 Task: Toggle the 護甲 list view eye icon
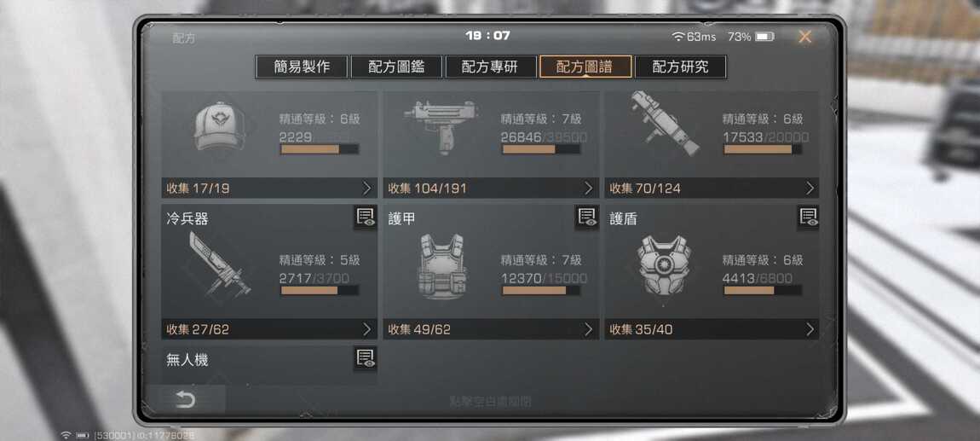point(587,217)
